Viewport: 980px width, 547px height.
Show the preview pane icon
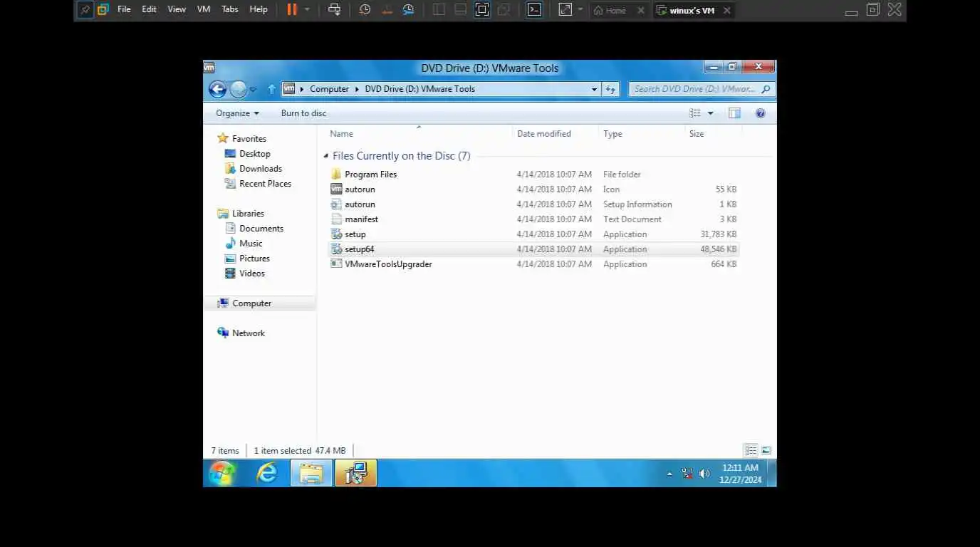(x=734, y=113)
